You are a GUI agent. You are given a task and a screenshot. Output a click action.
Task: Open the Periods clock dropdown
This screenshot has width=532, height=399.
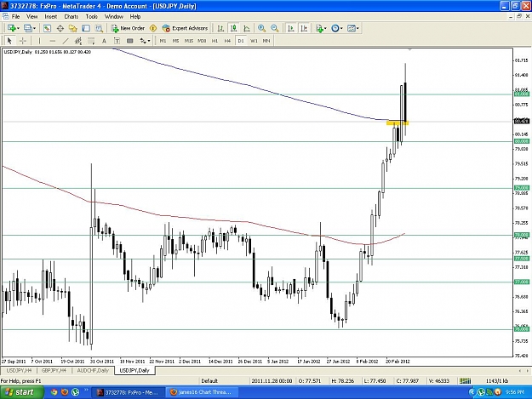pyautogui.click(x=337, y=28)
